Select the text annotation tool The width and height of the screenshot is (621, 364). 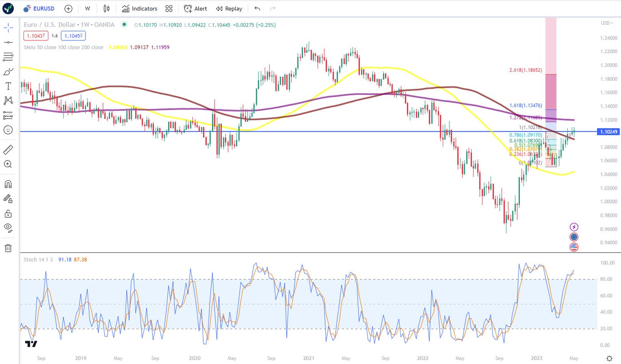[8, 86]
